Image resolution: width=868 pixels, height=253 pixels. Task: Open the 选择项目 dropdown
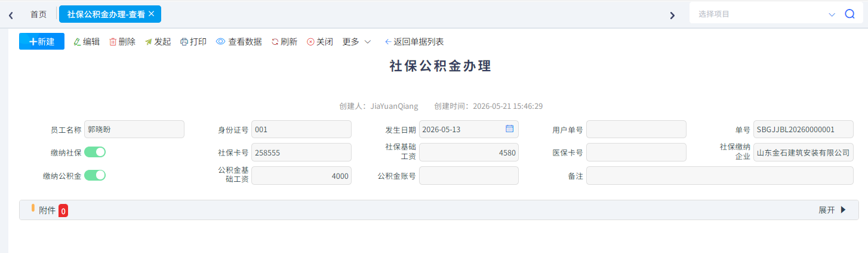tap(766, 14)
